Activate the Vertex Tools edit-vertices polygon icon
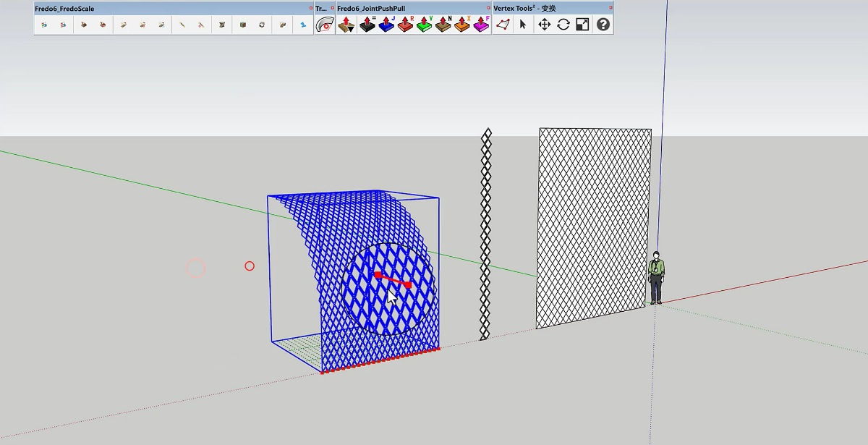Viewport: 868px width, 445px height. coord(503,25)
